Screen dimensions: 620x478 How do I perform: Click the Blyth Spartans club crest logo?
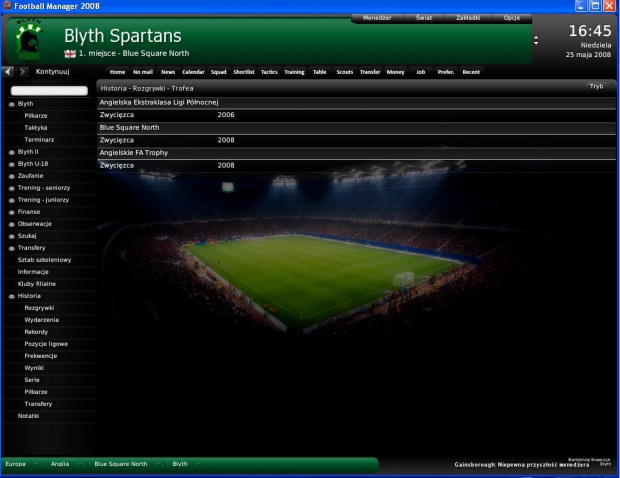pos(28,41)
